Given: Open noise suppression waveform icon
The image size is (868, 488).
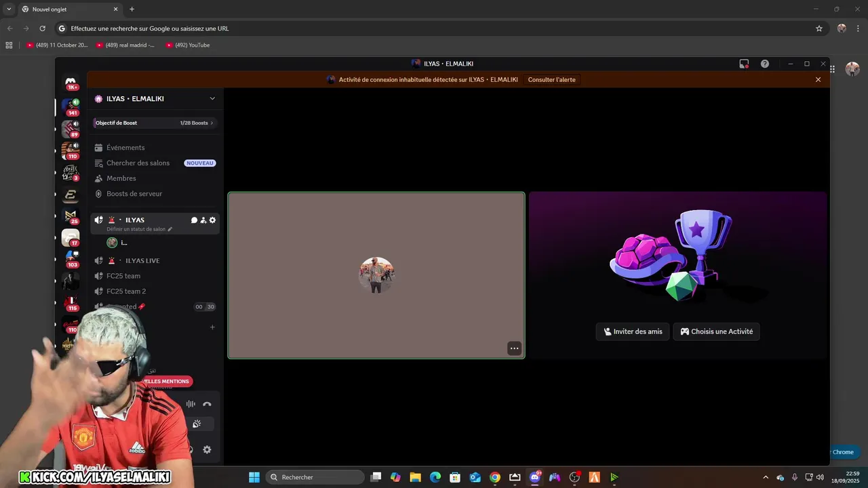Looking at the screenshot, I should (191, 404).
